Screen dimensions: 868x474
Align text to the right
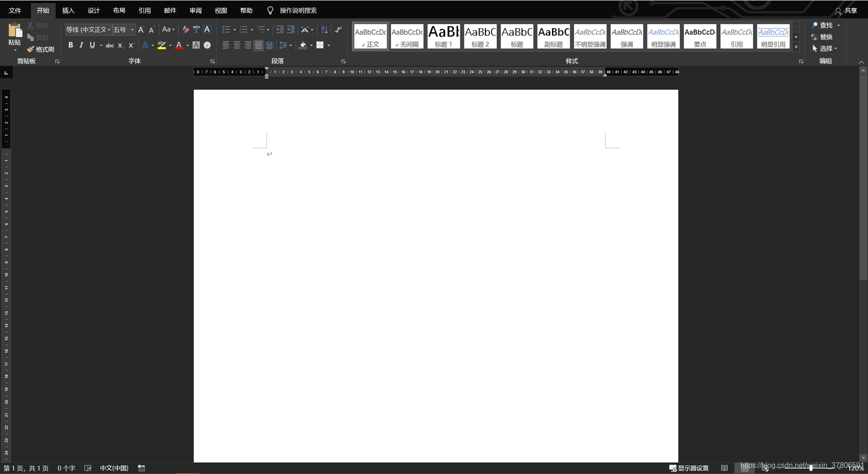click(x=248, y=45)
